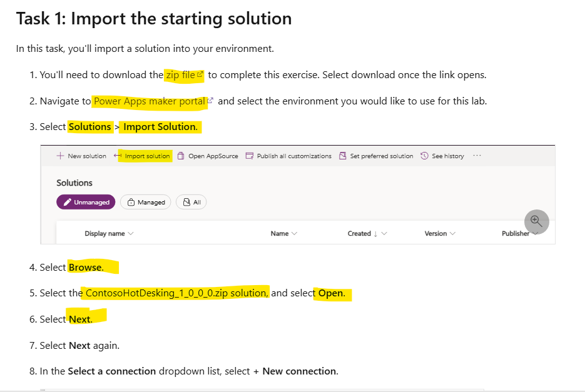
Task: Open the Power Apps maker portal link
Action: coord(150,101)
